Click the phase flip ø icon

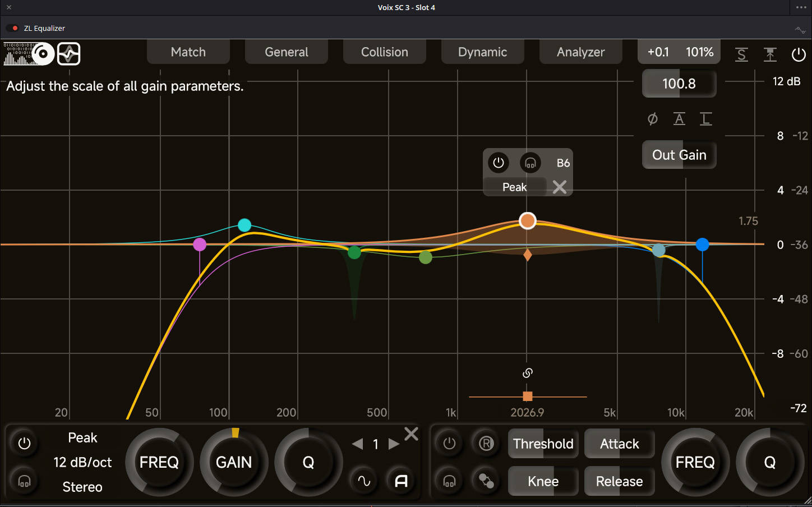point(652,119)
